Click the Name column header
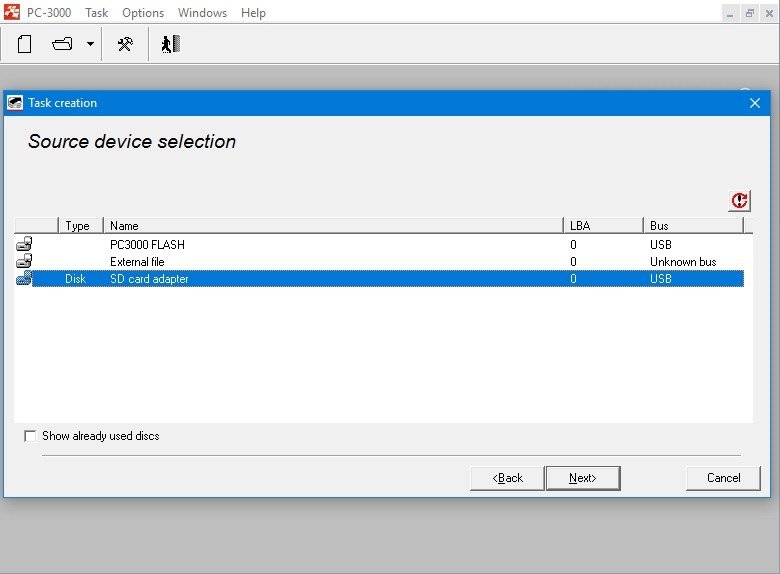 pyautogui.click(x=333, y=225)
